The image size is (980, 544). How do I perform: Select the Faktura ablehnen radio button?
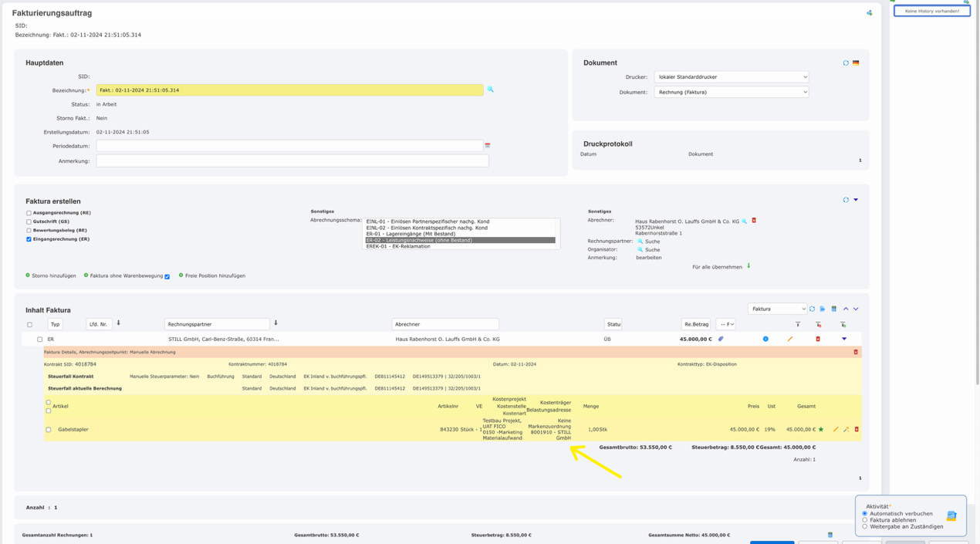click(864, 520)
